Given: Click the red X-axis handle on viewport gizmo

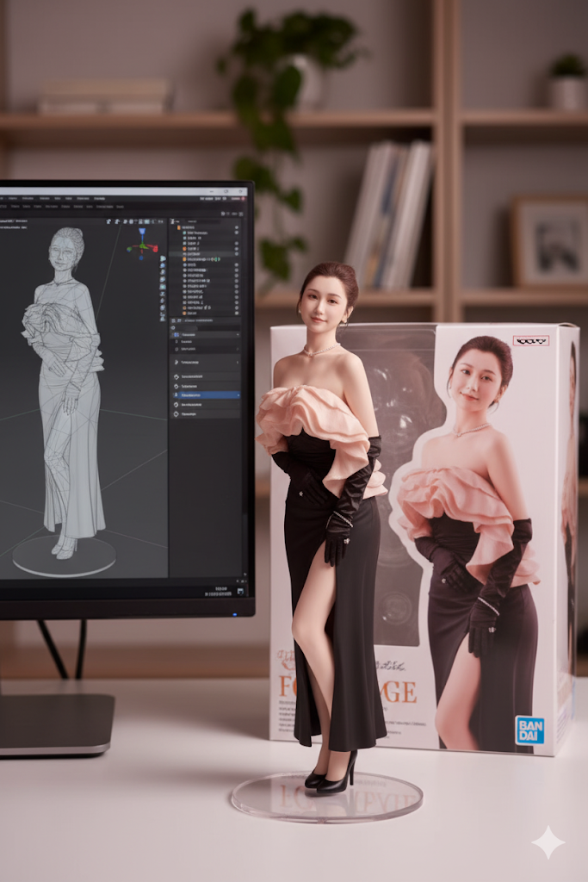Looking at the screenshot, I should pos(155,249).
